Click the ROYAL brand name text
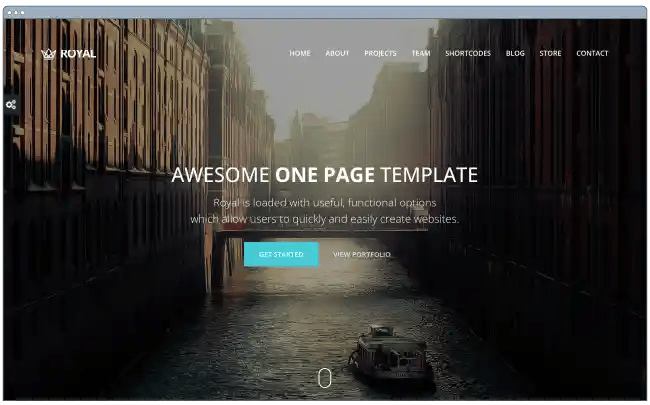The image size is (650, 405). (78, 54)
